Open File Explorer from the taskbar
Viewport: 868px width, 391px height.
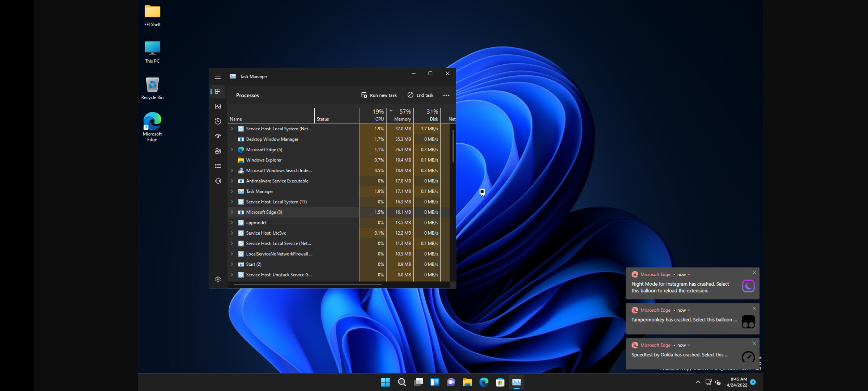[467, 382]
